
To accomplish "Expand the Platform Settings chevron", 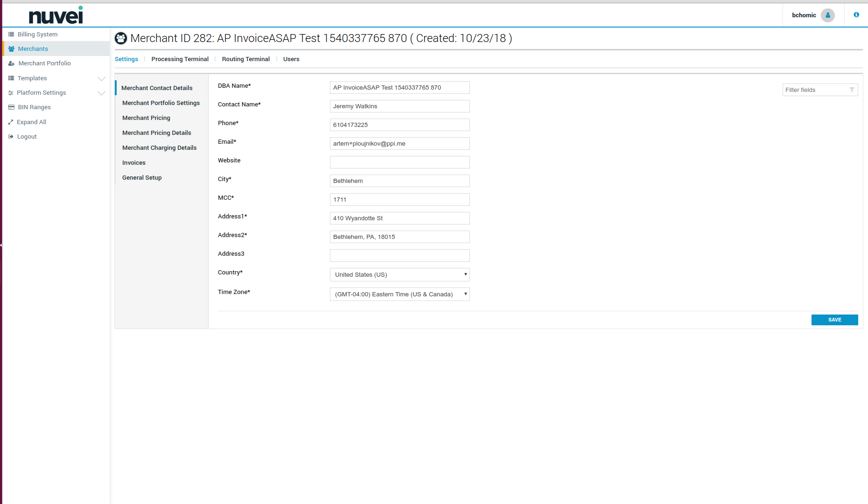I will point(101,93).
